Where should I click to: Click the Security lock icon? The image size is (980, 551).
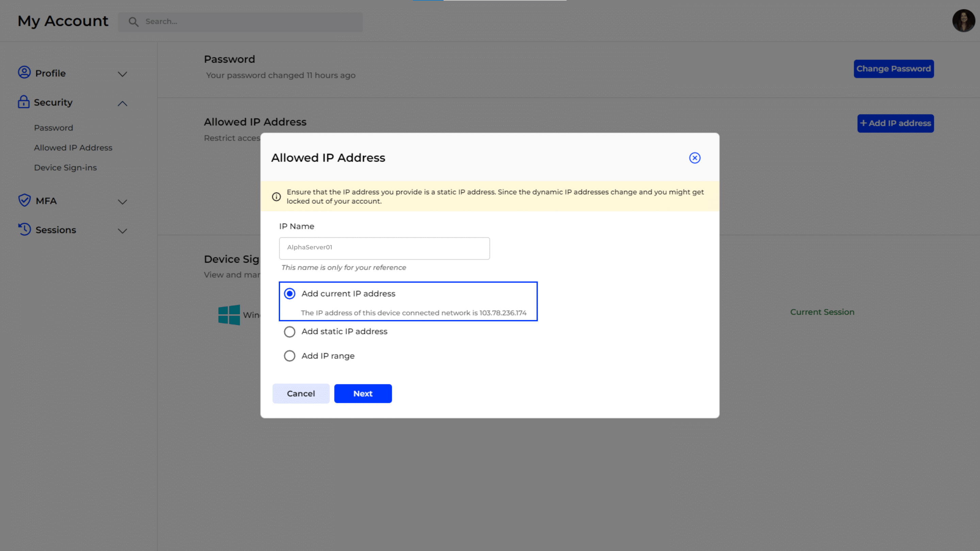tap(23, 102)
